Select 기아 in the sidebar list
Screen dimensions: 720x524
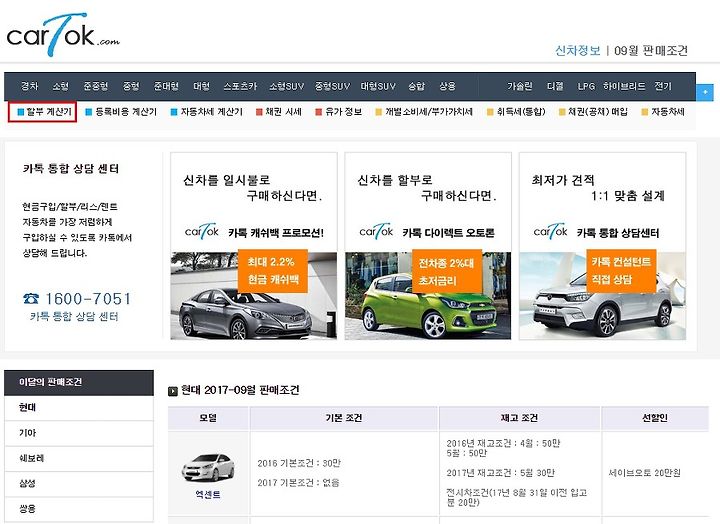[x=79, y=433]
